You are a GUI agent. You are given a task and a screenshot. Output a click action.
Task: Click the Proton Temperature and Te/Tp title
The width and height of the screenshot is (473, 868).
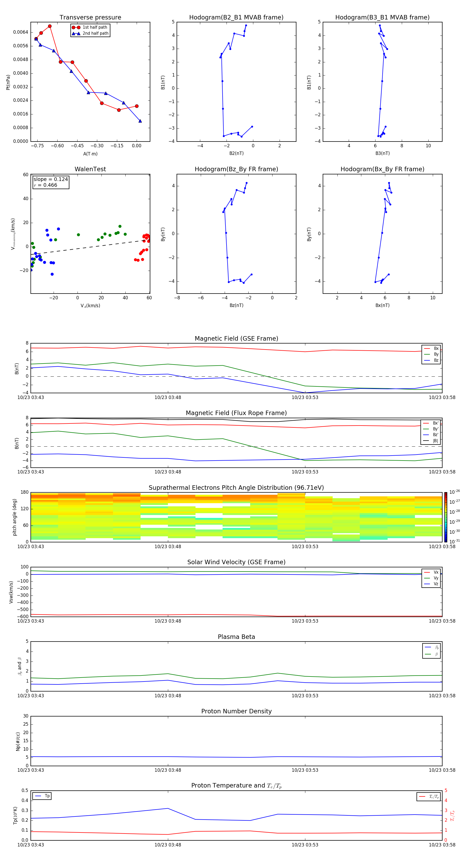236,785
